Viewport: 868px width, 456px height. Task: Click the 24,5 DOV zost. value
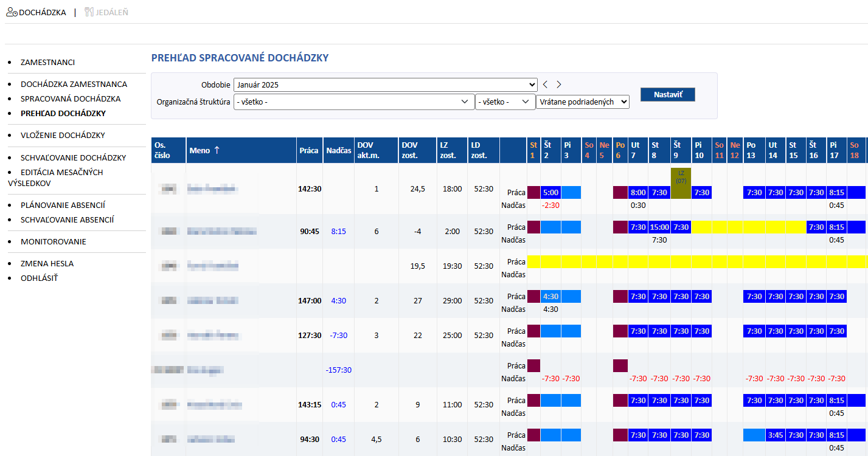point(417,188)
